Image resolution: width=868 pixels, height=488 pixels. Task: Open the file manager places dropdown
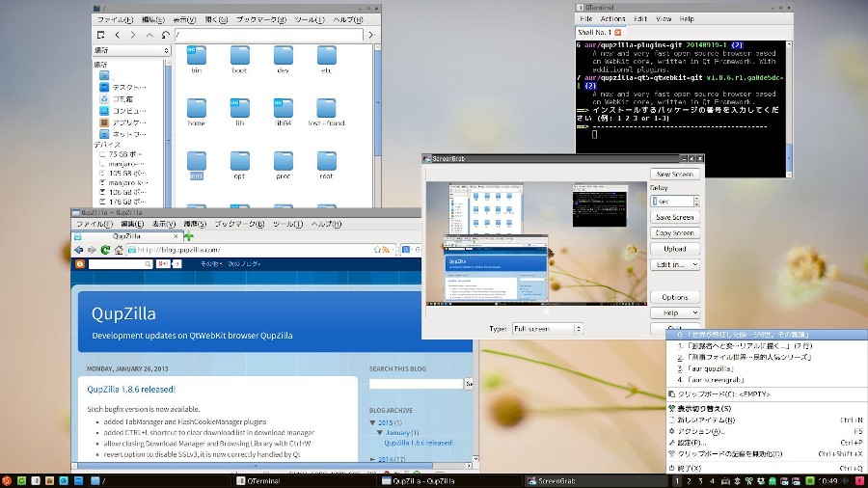(132, 50)
